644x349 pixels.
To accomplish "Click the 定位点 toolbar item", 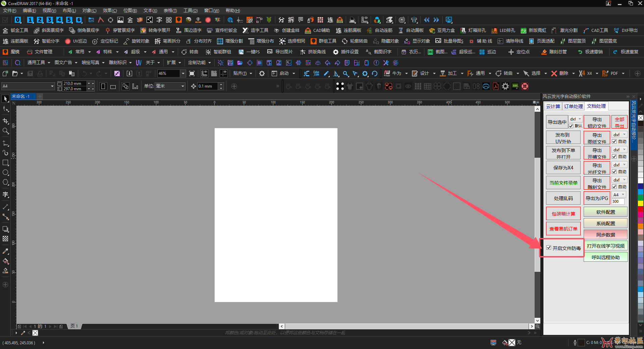I will (x=519, y=52).
